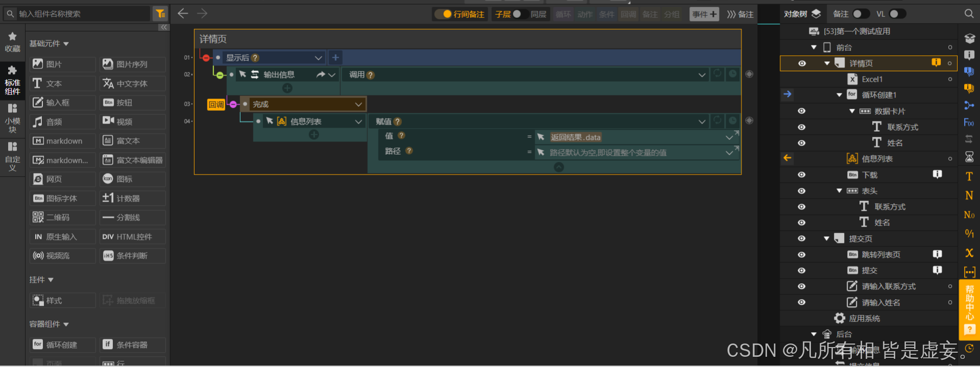This screenshot has height=367, width=980.
Task: Click the plus button beside 显示后
Action: [336, 58]
